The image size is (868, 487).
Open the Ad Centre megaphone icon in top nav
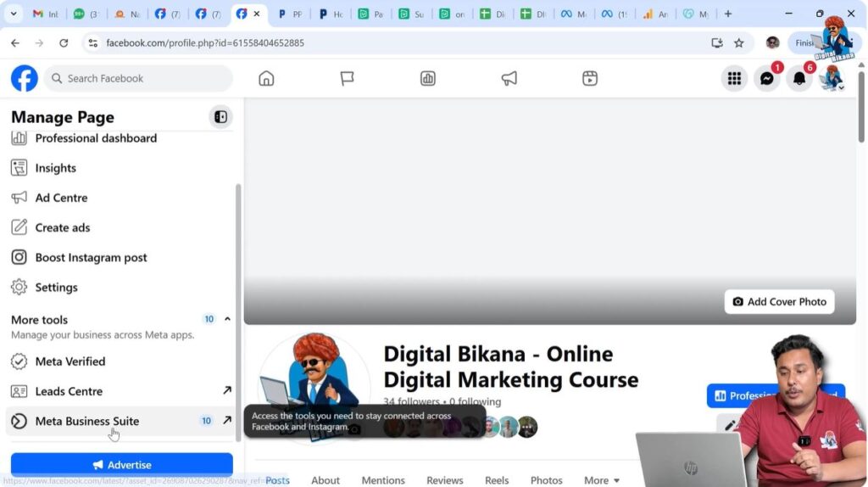tap(509, 78)
